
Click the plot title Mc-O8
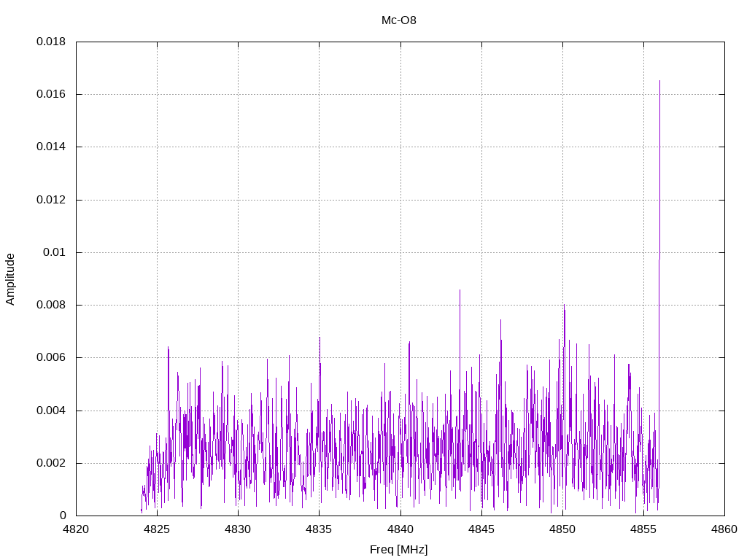click(x=399, y=20)
